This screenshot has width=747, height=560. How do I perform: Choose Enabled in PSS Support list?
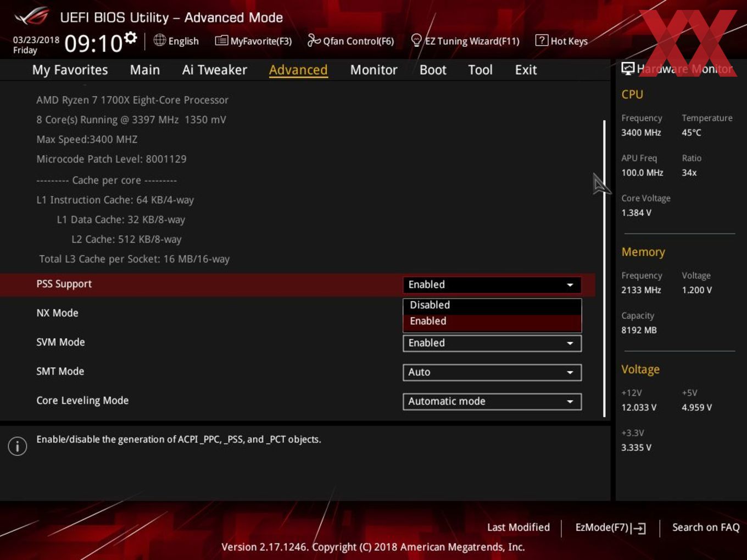tap(492, 322)
